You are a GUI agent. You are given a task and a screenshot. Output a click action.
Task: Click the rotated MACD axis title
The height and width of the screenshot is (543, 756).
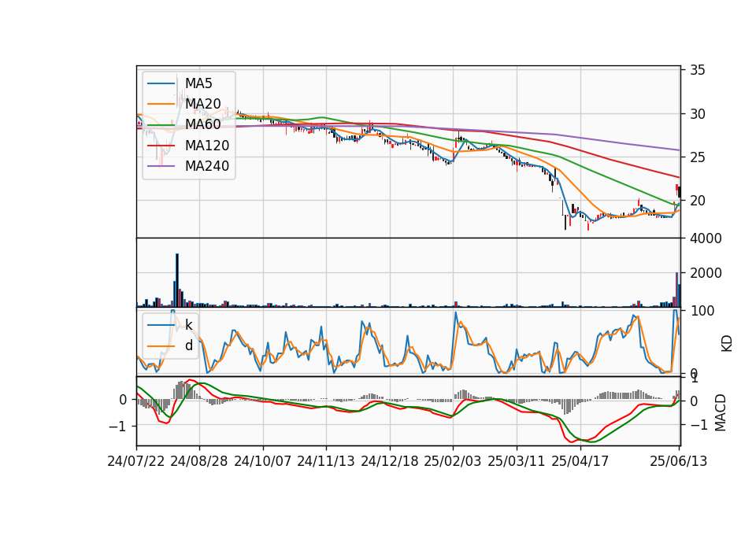[721, 412]
